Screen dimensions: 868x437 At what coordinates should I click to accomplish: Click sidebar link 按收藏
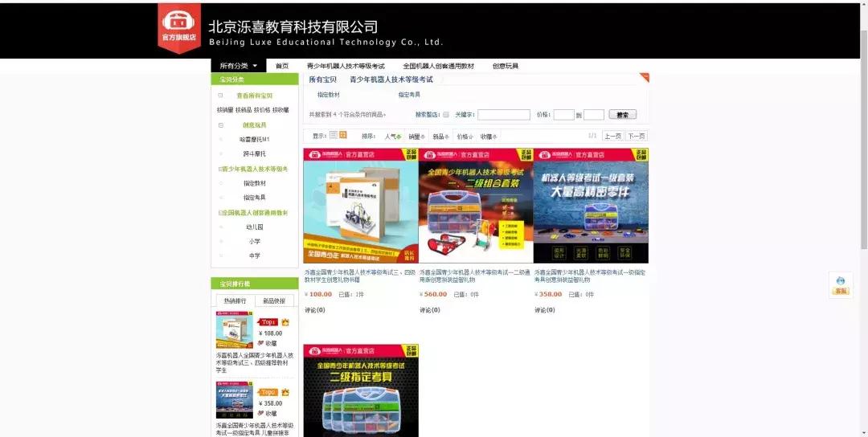[280, 110]
